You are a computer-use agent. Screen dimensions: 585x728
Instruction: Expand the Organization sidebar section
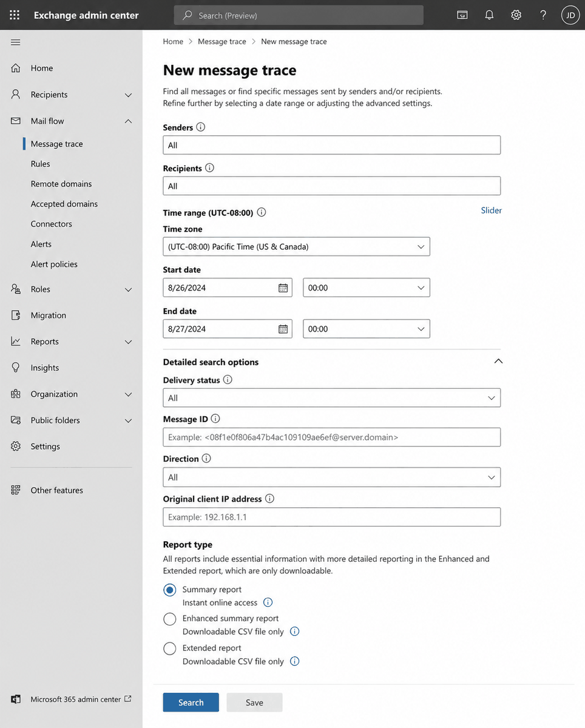128,394
